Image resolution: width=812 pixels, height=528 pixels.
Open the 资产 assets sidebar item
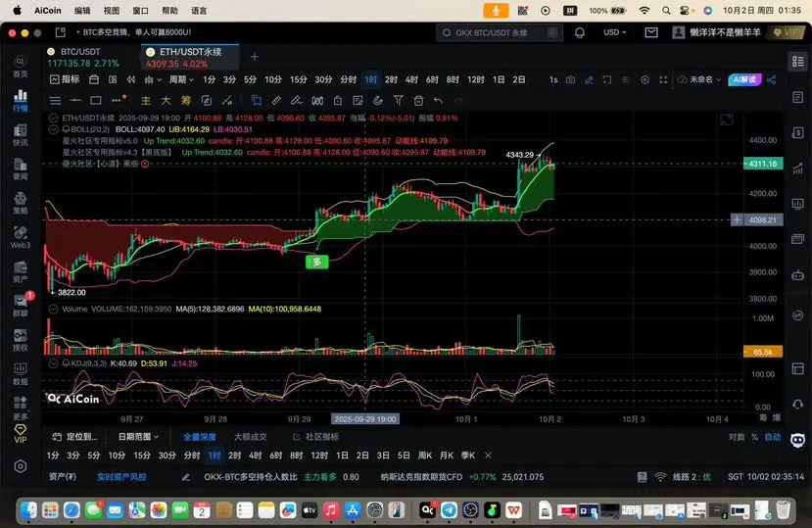pyautogui.click(x=21, y=271)
